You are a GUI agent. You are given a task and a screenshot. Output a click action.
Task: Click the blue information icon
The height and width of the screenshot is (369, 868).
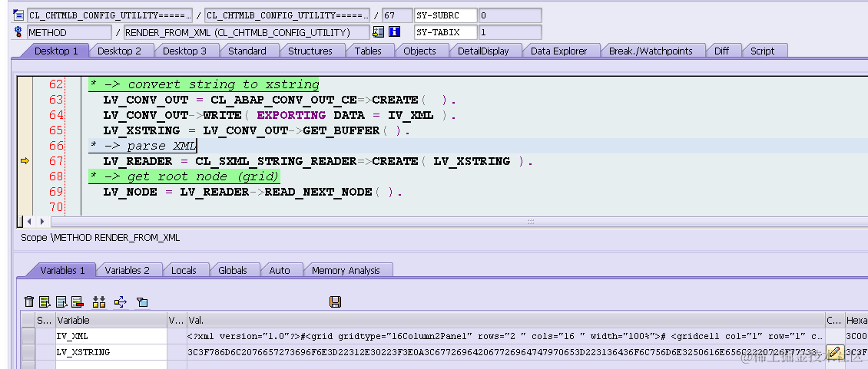[x=394, y=32]
